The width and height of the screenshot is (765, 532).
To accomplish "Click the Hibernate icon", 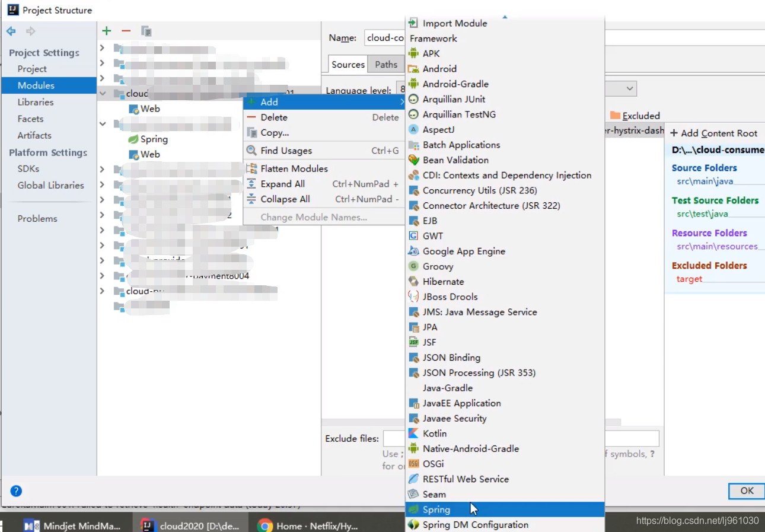I will (x=413, y=281).
